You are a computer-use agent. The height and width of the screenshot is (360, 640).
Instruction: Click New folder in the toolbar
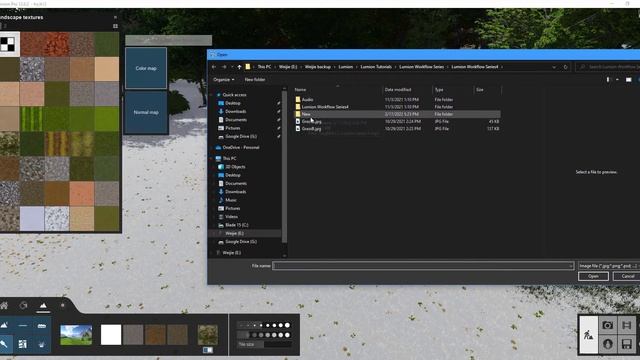coord(255,80)
